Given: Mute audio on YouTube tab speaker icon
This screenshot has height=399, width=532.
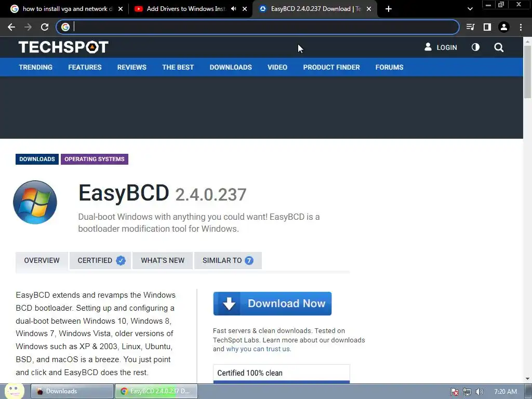Looking at the screenshot, I should pos(233,9).
